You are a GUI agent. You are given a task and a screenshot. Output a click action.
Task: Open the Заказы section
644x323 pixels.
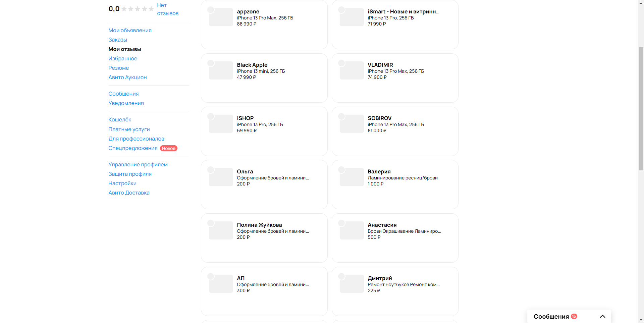[x=118, y=40]
